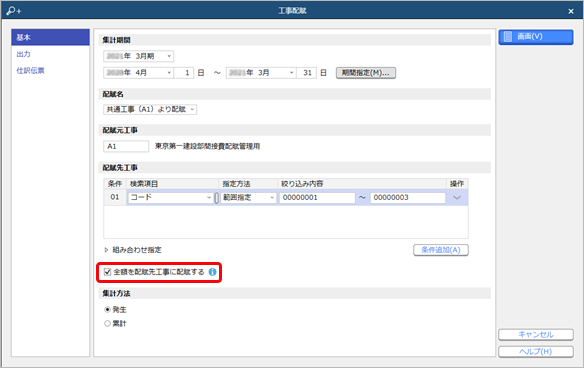Click the end day field showing 31
Screen dimensions: 584x368
(x=307, y=73)
